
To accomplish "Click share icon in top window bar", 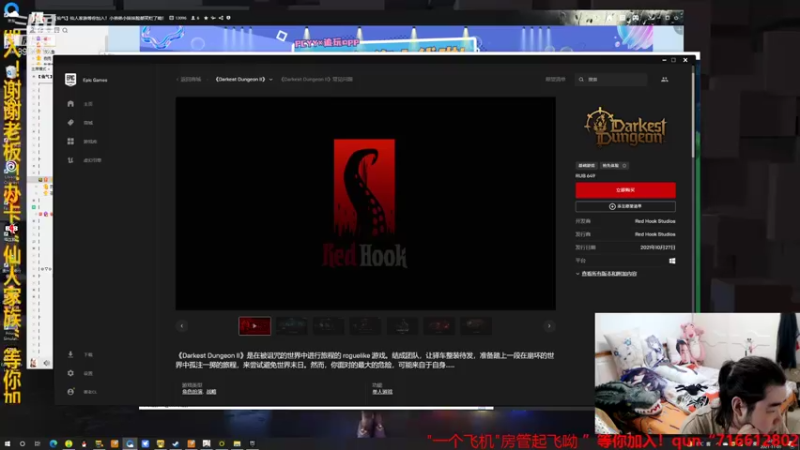I will pos(221,18).
